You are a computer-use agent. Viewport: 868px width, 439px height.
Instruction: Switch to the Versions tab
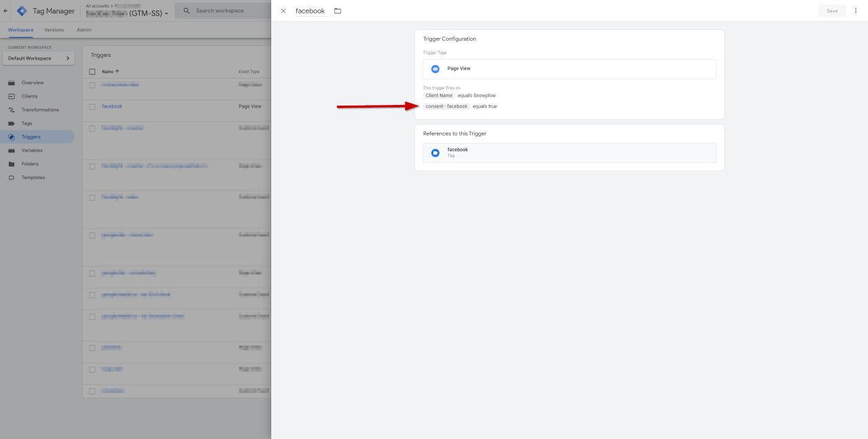pyautogui.click(x=53, y=30)
